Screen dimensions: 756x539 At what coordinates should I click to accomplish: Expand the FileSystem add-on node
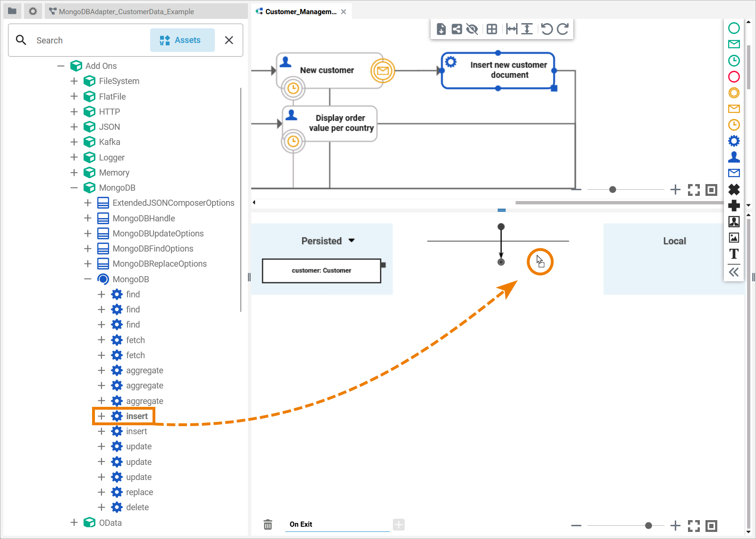click(74, 81)
